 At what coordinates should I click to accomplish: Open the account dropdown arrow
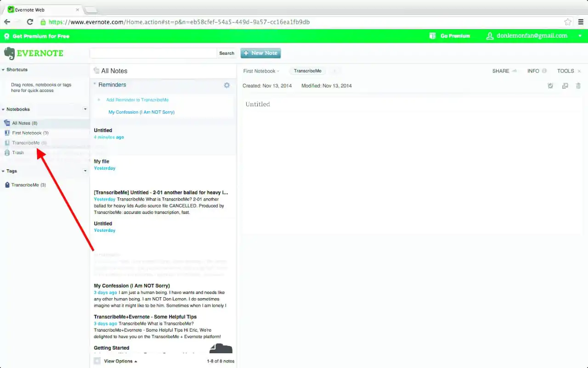click(x=580, y=36)
